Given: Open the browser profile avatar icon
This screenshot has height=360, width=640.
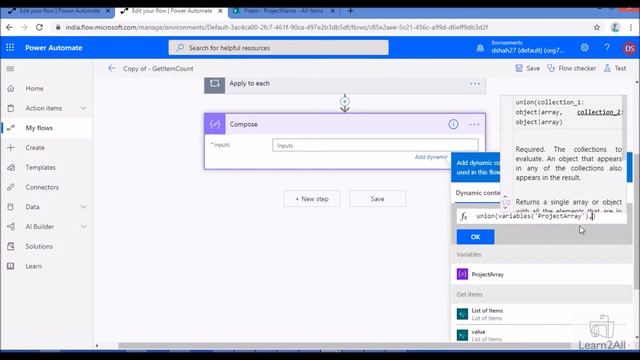Looking at the screenshot, I should coord(615,27).
